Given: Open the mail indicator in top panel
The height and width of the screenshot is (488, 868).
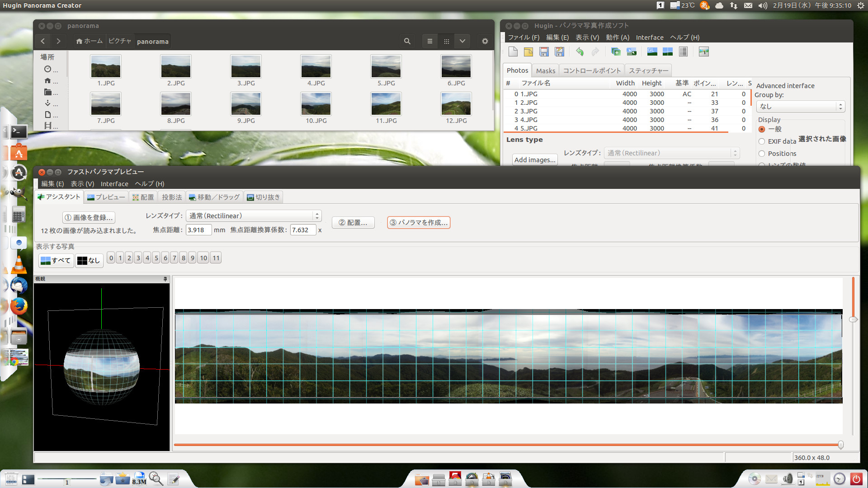Looking at the screenshot, I should pos(748,5).
